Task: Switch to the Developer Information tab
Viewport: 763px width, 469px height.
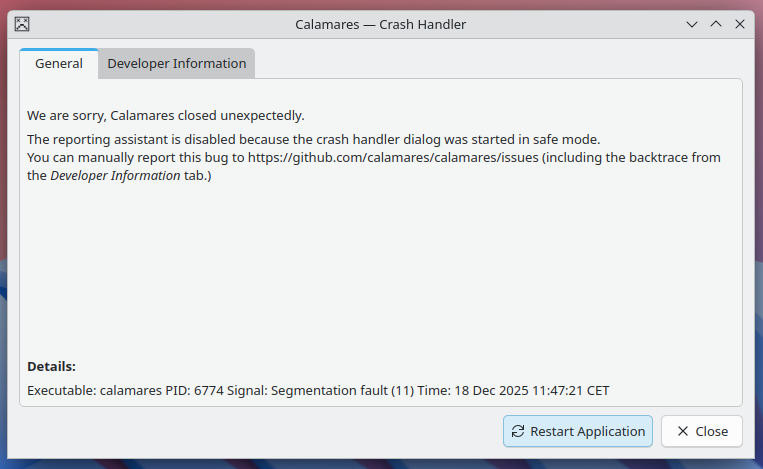Action: point(176,64)
